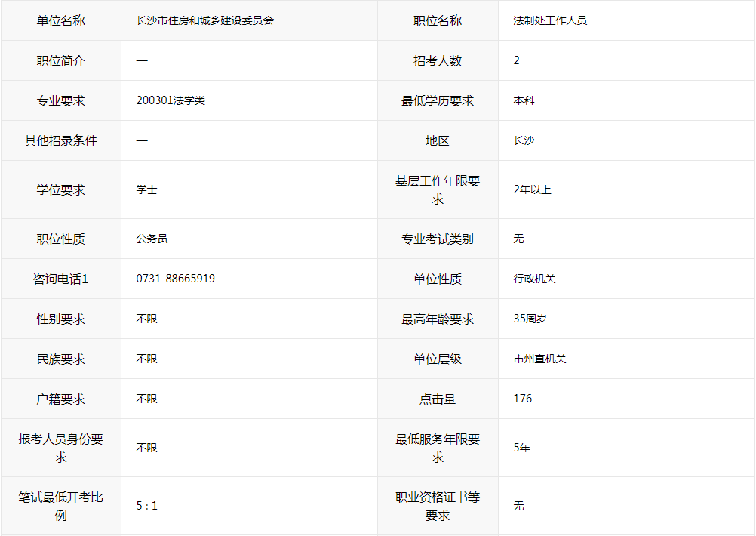The height and width of the screenshot is (536, 756).
Task: Click the '最高年龄要求' label cell
Action: pyautogui.click(x=438, y=319)
